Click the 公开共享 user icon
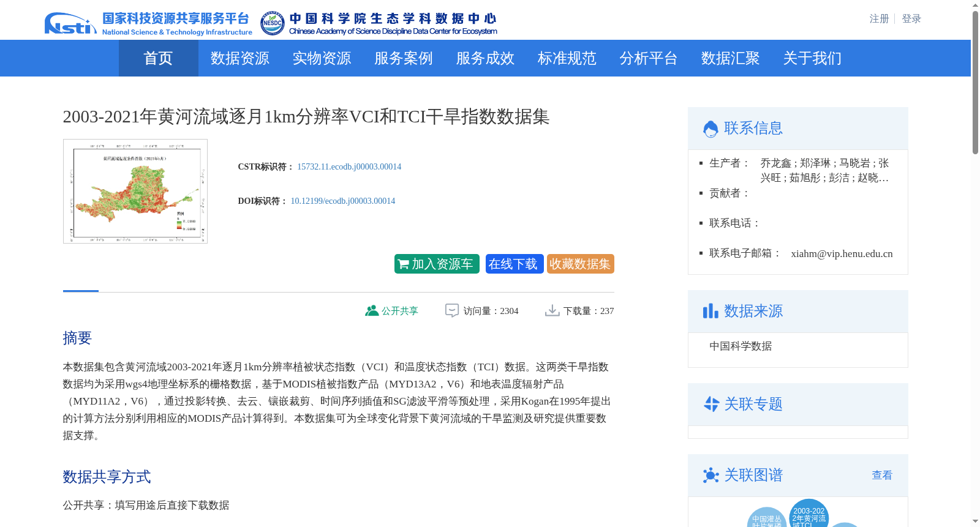980x527 pixels. click(371, 311)
